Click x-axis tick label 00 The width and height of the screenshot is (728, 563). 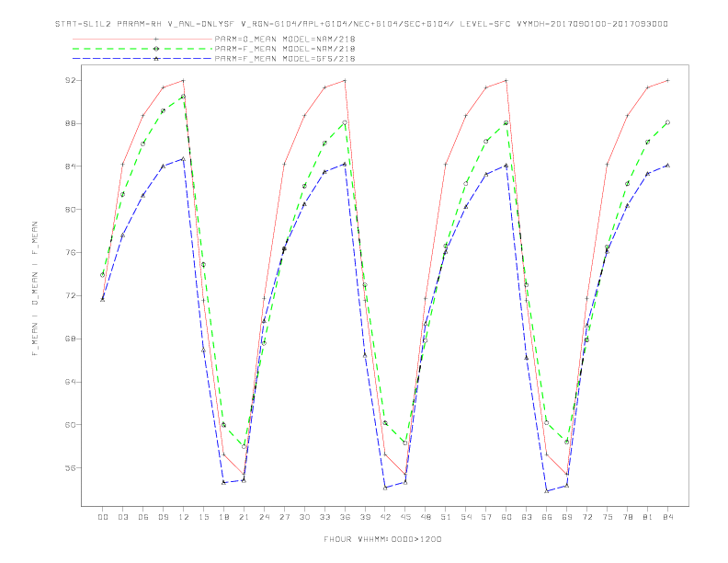(x=103, y=517)
